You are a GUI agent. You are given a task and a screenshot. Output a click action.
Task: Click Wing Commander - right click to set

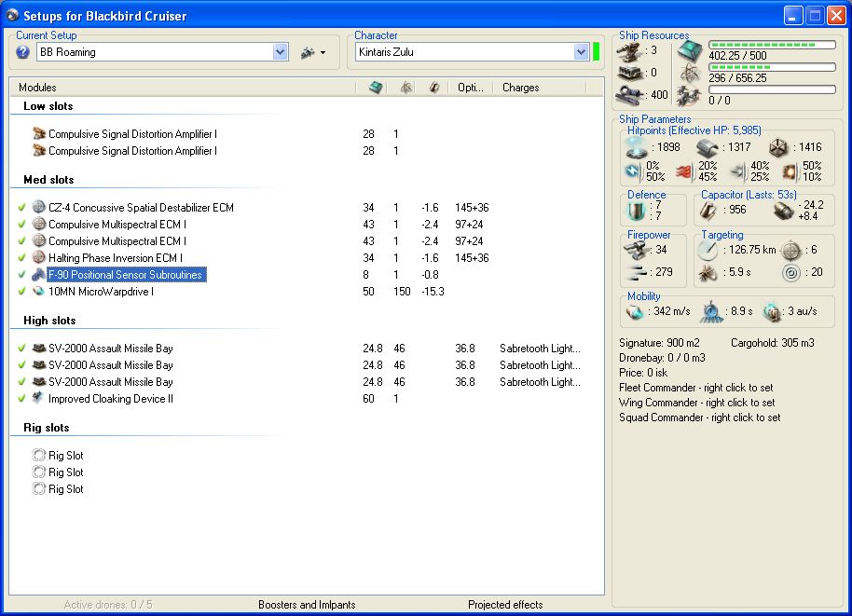[697, 403]
